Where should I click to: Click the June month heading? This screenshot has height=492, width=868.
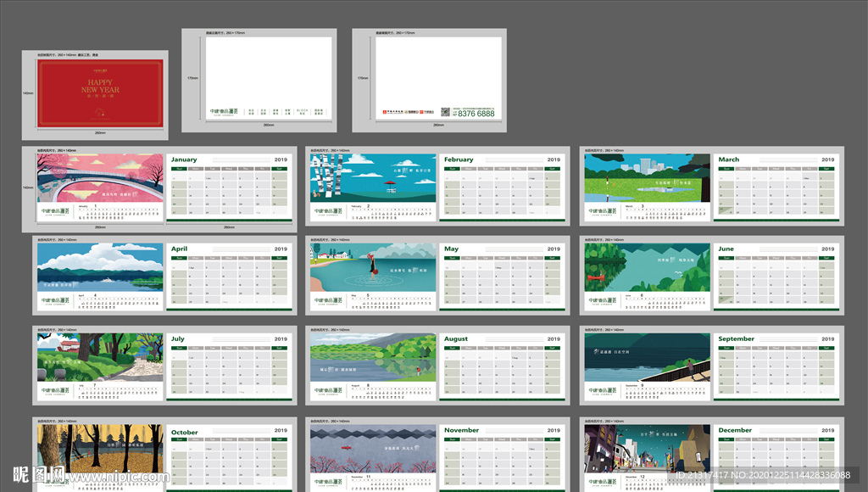pyautogui.click(x=726, y=249)
